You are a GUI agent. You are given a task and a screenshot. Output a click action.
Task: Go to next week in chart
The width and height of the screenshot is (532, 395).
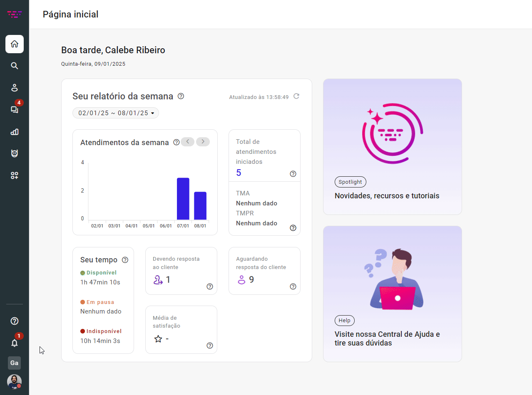pos(203,142)
